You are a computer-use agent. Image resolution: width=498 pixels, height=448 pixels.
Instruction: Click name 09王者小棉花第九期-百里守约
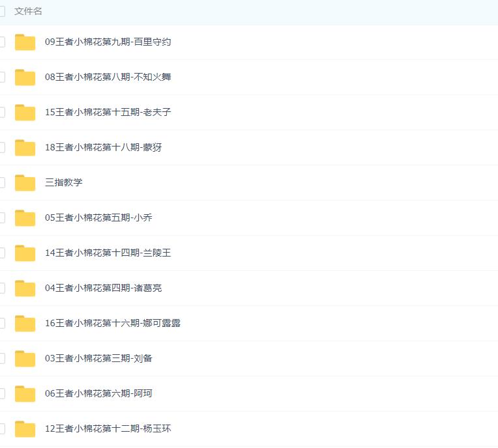coord(108,42)
